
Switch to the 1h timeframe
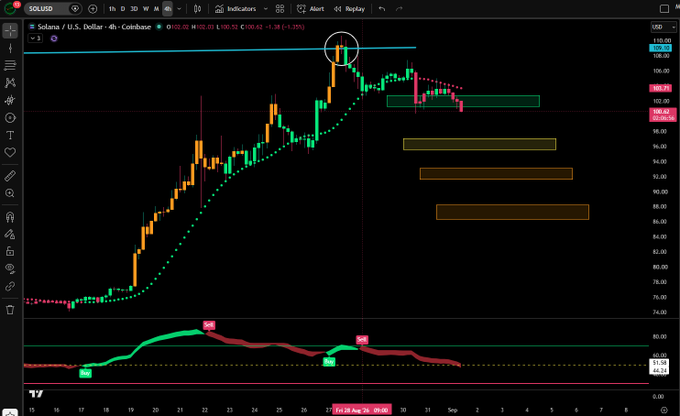click(112, 9)
